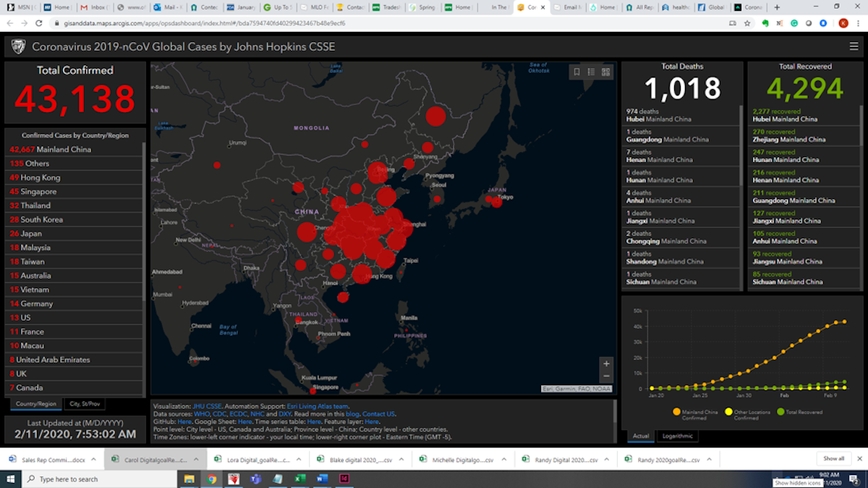Open chevron menu for Blake digital 2020 csv
Image resolution: width=868 pixels, height=488 pixels.
(x=402, y=459)
